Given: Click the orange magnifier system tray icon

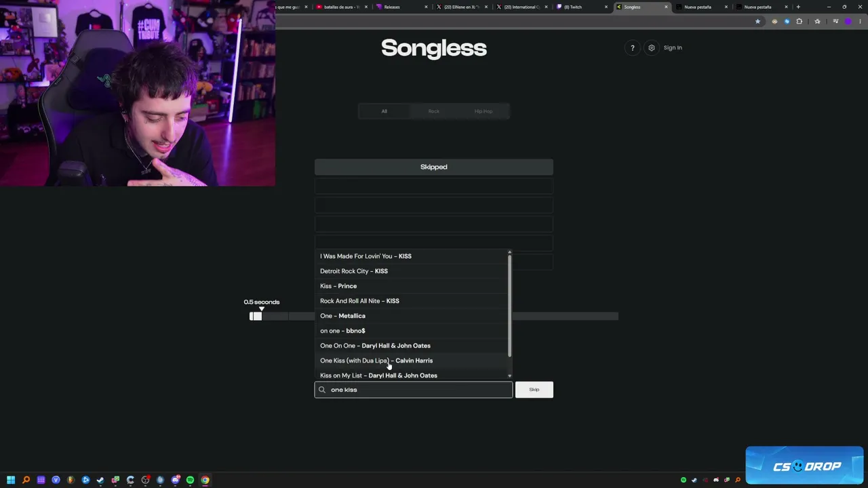Looking at the screenshot, I should pyautogui.click(x=738, y=480).
